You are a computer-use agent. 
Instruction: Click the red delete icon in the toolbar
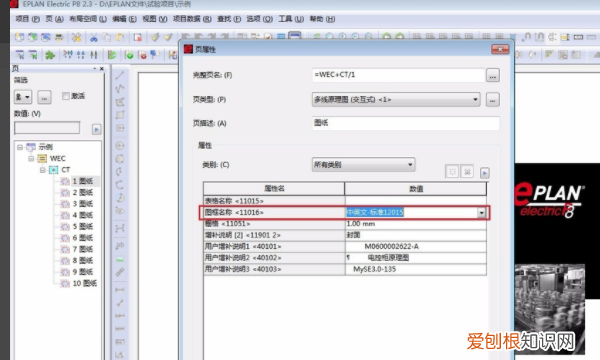[137, 37]
